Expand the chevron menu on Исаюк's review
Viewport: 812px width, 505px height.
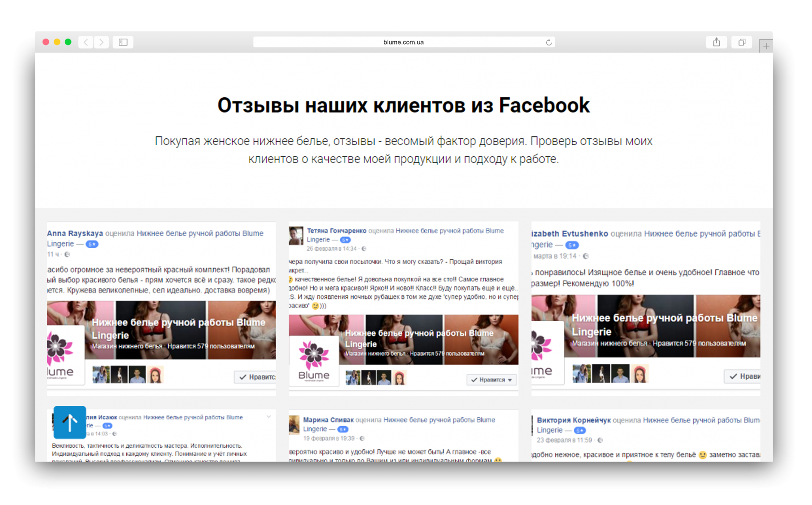pyautogui.click(x=269, y=416)
